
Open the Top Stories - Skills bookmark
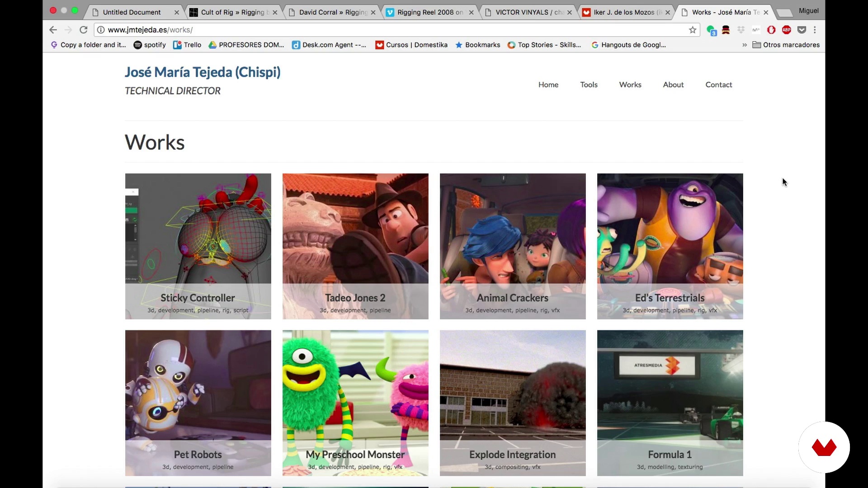click(x=544, y=45)
